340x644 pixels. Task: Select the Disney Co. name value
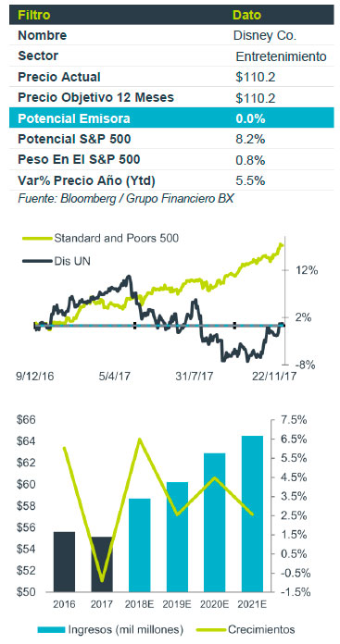coord(265,36)
